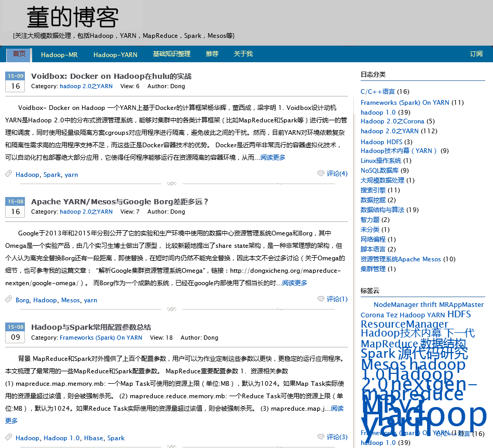Click the comment bubble icon beside 评论(3)
This screenshot has height=448, width=493.
321,437
